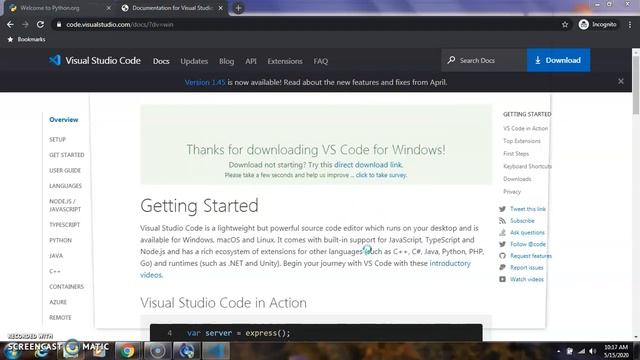Click the address bar URL
Image resolution: width=640 pixels, height=360 pixels.
[120, 24]
